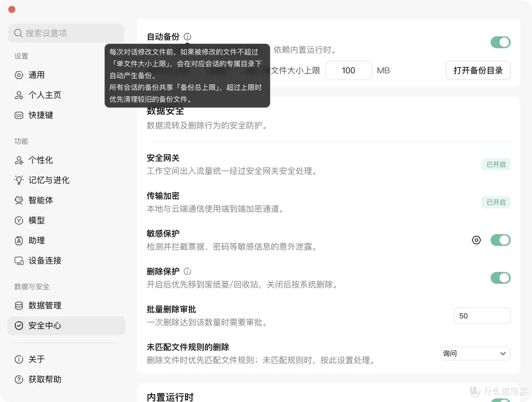The width and height of the screenshot is (532, 402).
Task: Click 已开启 badge for 传输加密
Action: (x=496, y=202)
